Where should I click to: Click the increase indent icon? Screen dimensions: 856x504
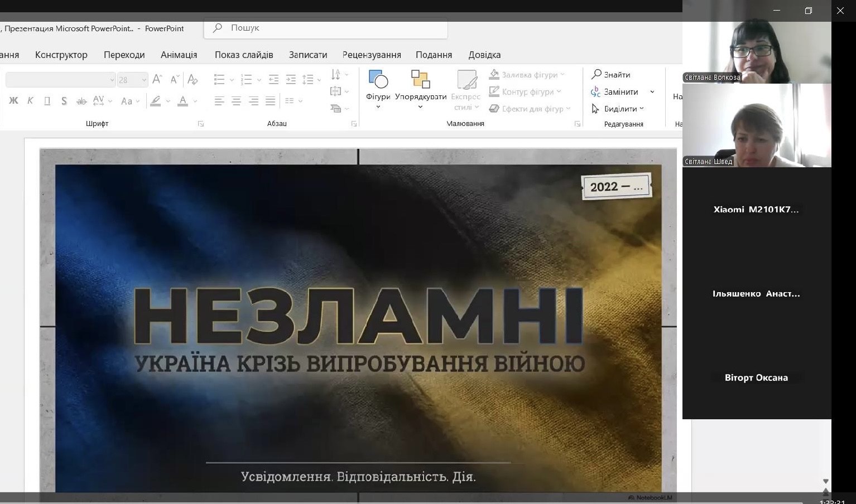click(x=291, y=80)
